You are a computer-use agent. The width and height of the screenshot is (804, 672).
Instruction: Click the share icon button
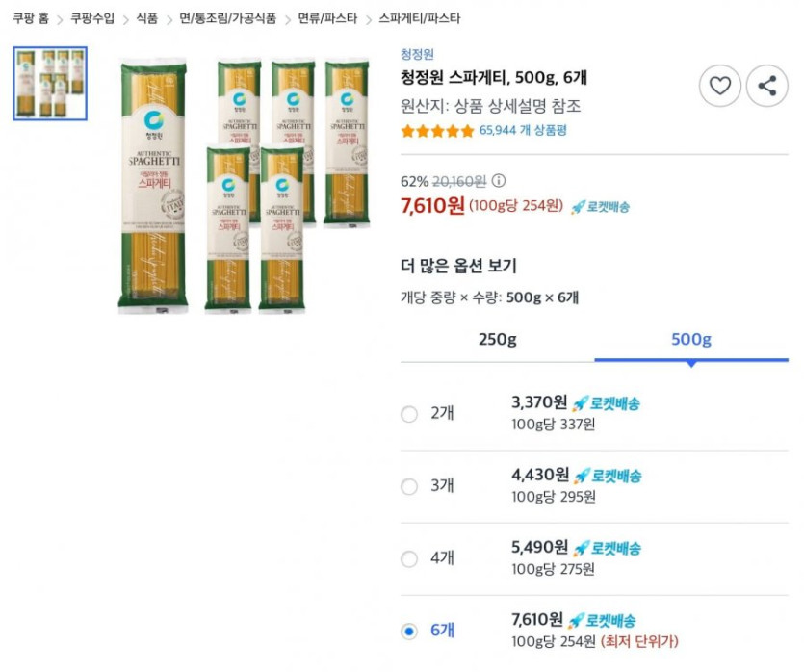click(x=766, y=87)
